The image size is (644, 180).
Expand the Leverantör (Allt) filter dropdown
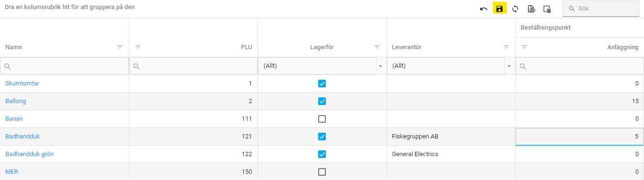pyautogui.click(x=509, y=66)
